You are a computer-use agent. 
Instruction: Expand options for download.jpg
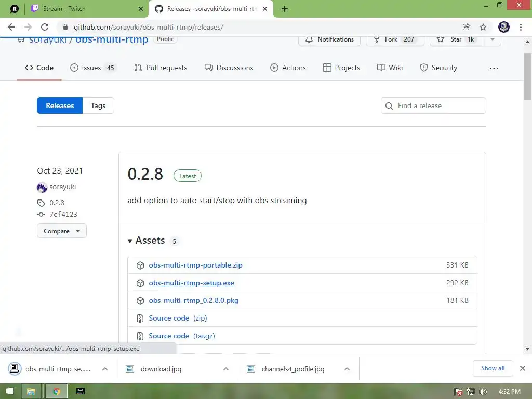pyautogui.click(x=226, y=369)
